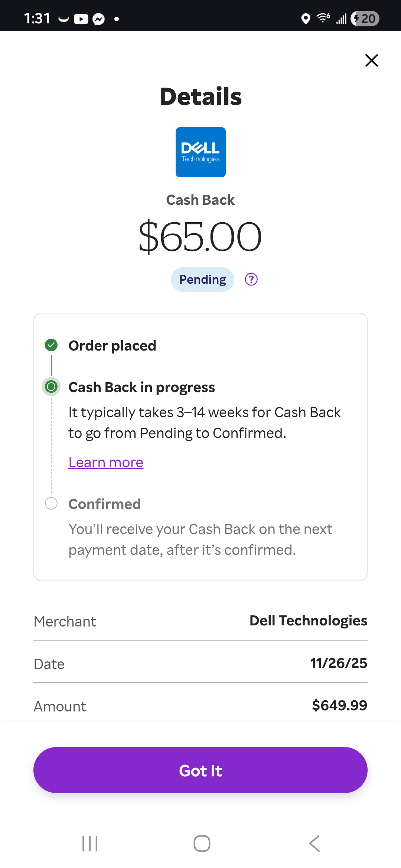401x868 pixels.
Task: Open the Learn more link
Action: 106,463
